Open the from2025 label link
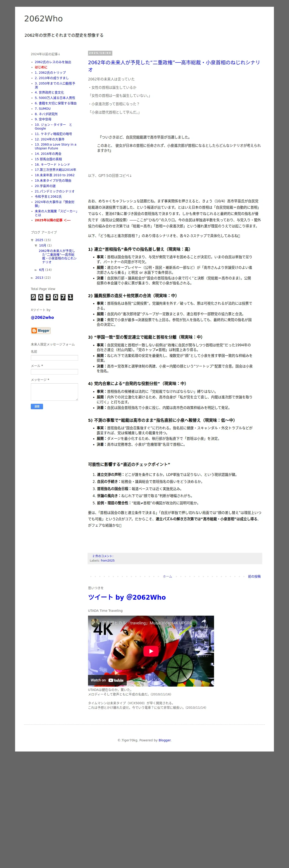The image size is (289, 868). 108,561
